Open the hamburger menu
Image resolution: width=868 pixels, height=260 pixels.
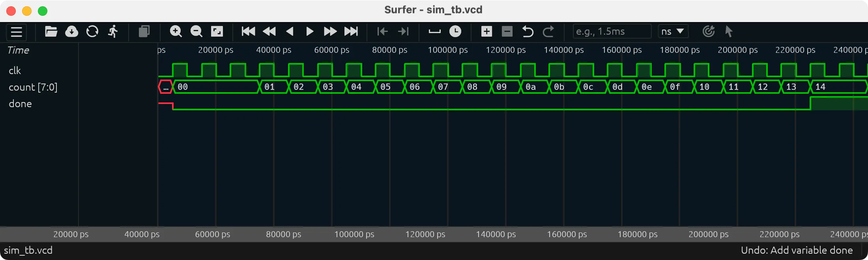(x=17, y=32)
